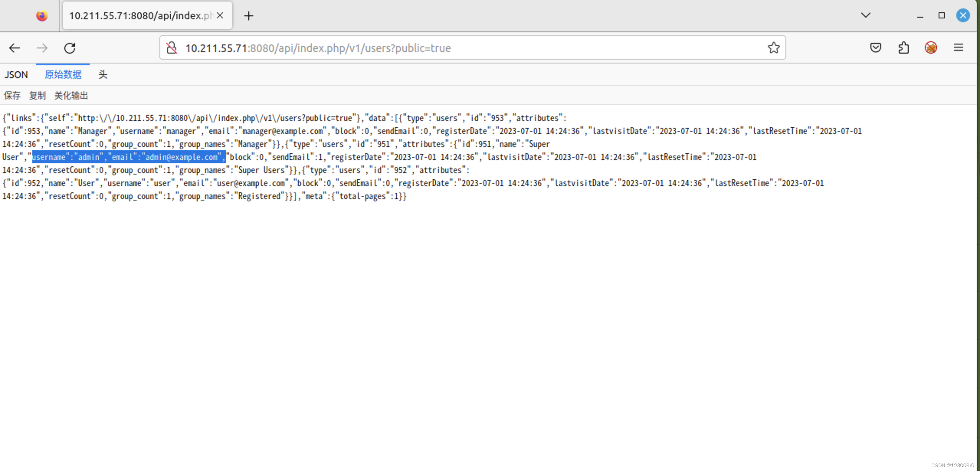This screenshot has width=980, height=471.
Task: Select the 10.211.55.71:8080 browser tab
Action: [x=147, y=16]
